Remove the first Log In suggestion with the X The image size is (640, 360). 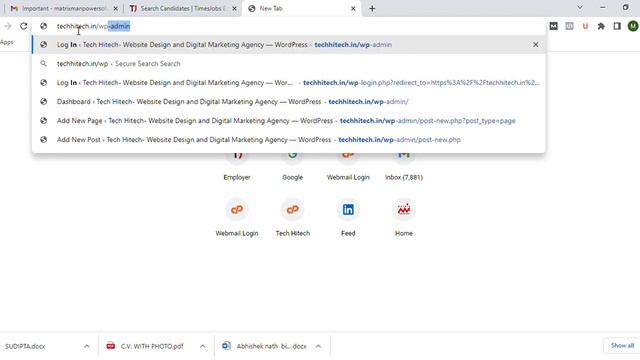[x=536, y=44]
